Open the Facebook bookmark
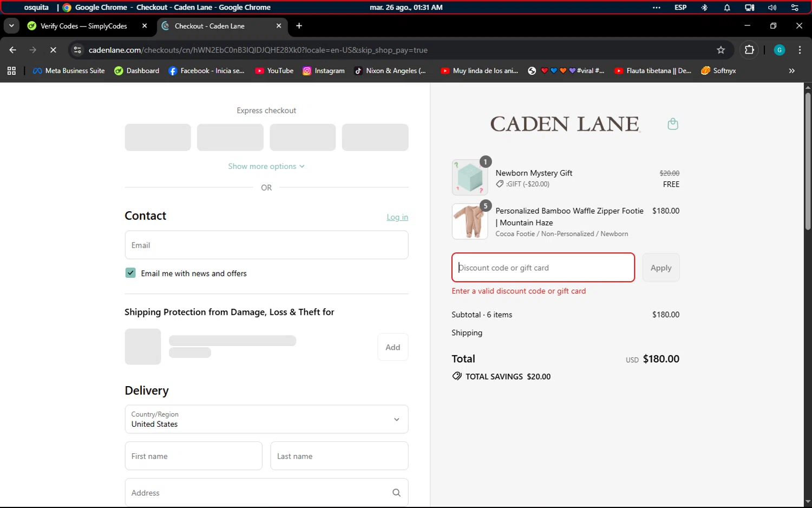The height and width of the screenshot is (508, 812). 206,71
